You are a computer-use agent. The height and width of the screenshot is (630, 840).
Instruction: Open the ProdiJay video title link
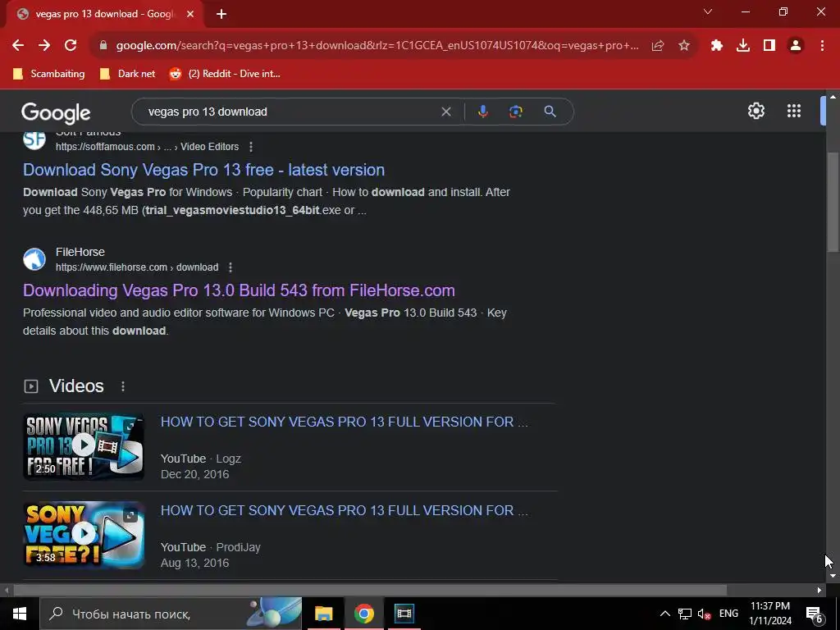tap(344, 510)
